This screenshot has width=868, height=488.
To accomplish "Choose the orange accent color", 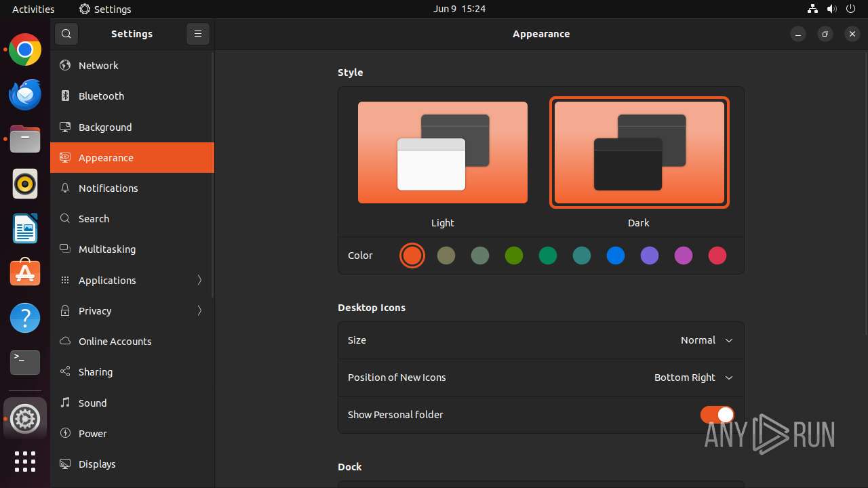I will [x=412, y=256].
